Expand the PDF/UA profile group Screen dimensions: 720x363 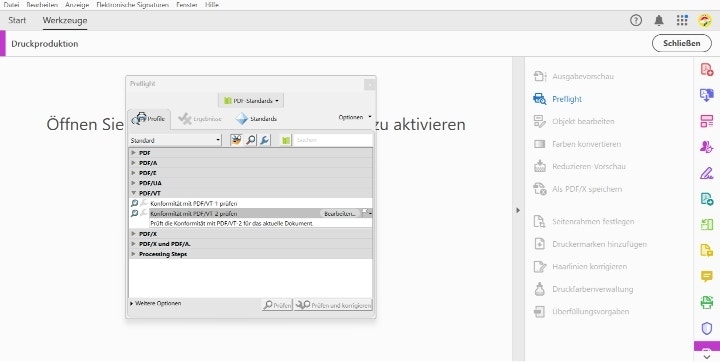tap(134, 183)
